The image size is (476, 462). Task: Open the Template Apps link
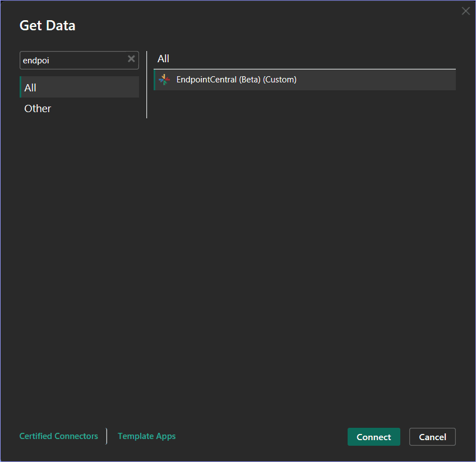[x=146, y=436]
